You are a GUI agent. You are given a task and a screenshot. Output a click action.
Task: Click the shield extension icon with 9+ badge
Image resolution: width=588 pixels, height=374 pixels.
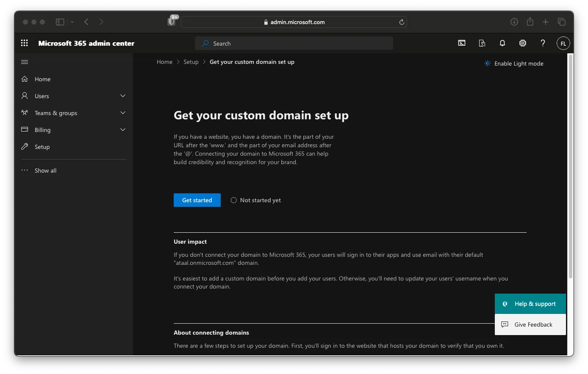(172, 21)
